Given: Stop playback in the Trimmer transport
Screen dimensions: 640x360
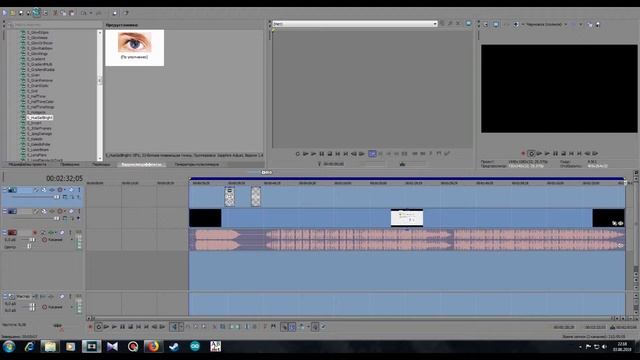Looking at the screenshot, I should (330, 154).
